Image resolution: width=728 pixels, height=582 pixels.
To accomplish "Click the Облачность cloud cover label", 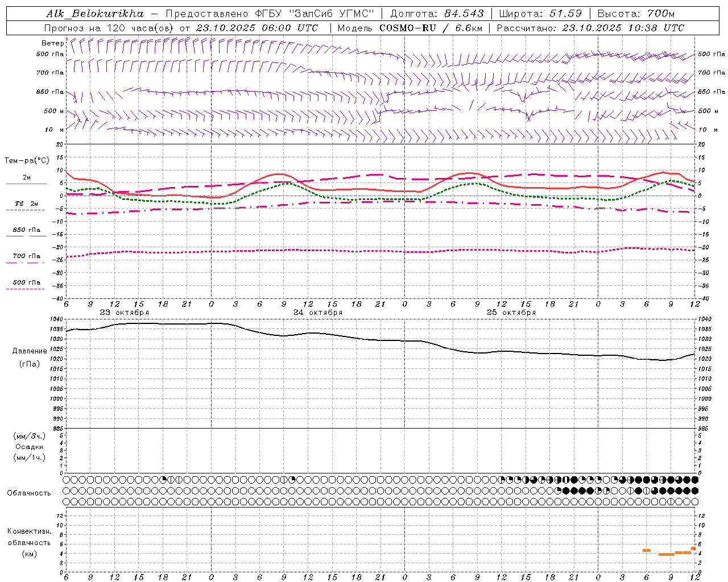I will tap(29, 493).
